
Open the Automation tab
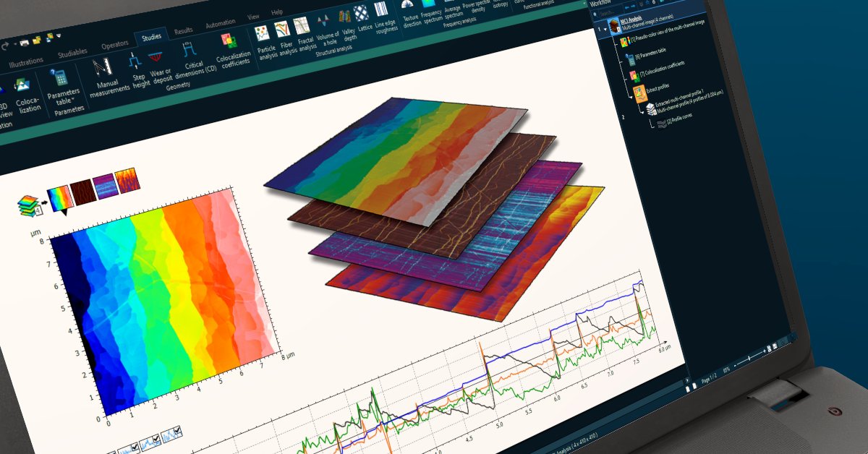coord(220,23)
